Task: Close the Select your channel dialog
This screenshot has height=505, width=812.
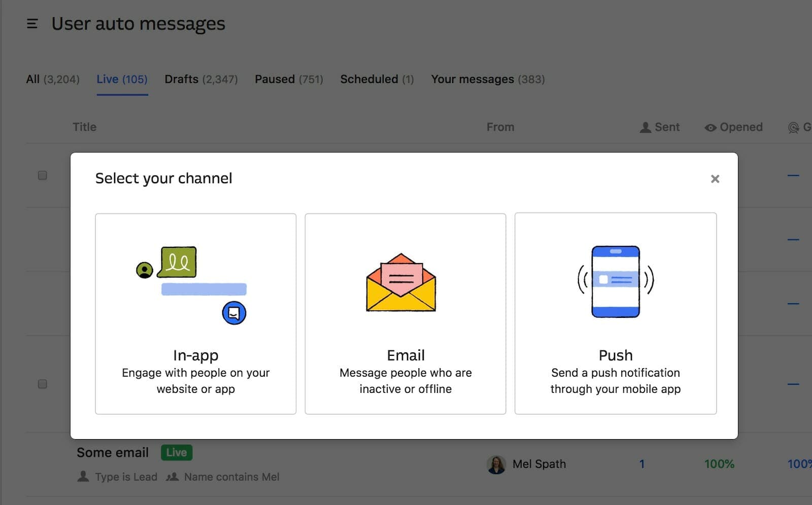Action: [715, 179]
